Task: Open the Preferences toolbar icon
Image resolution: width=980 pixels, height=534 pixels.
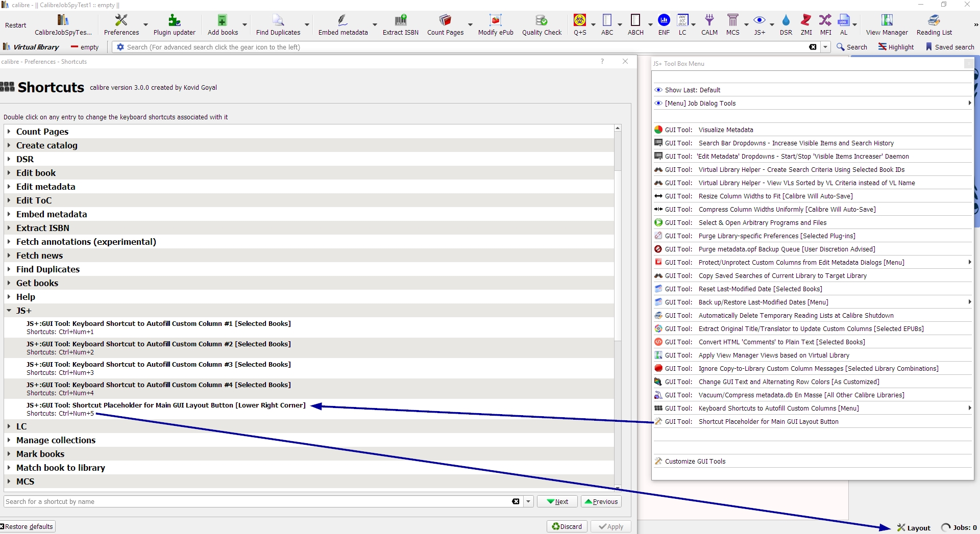Action: (121, 24)
